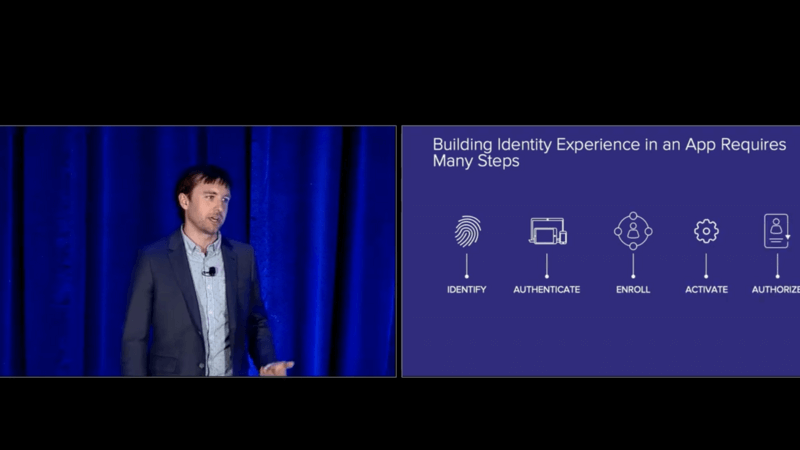Click the partially visible AUTHORIZE label
This screenshot has width=800, height=450.
[x=776, y=290]
